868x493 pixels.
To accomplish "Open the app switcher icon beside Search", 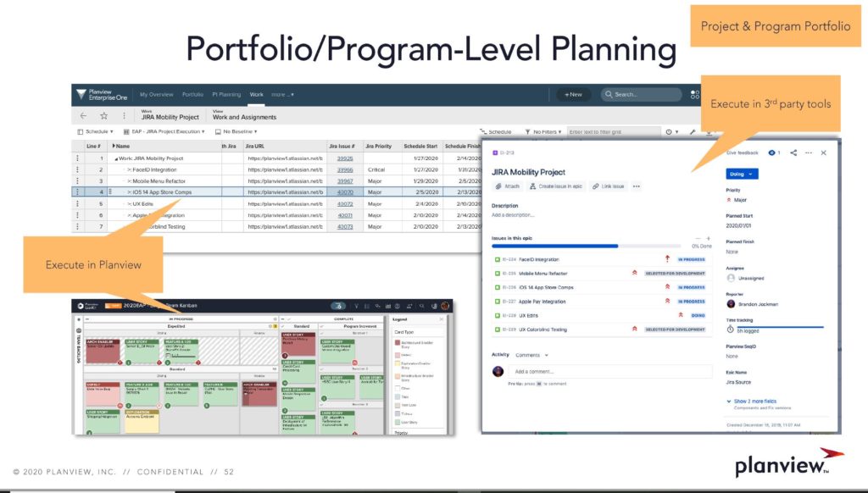I will click(x=694, y=95).
